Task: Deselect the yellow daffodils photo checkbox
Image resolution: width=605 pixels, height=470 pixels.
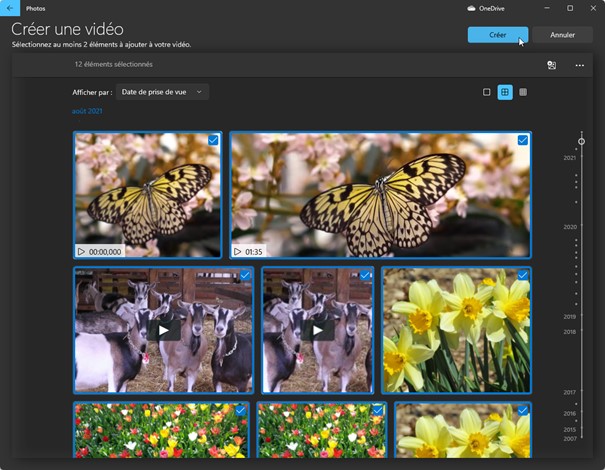Action: (x=523, y=275)
